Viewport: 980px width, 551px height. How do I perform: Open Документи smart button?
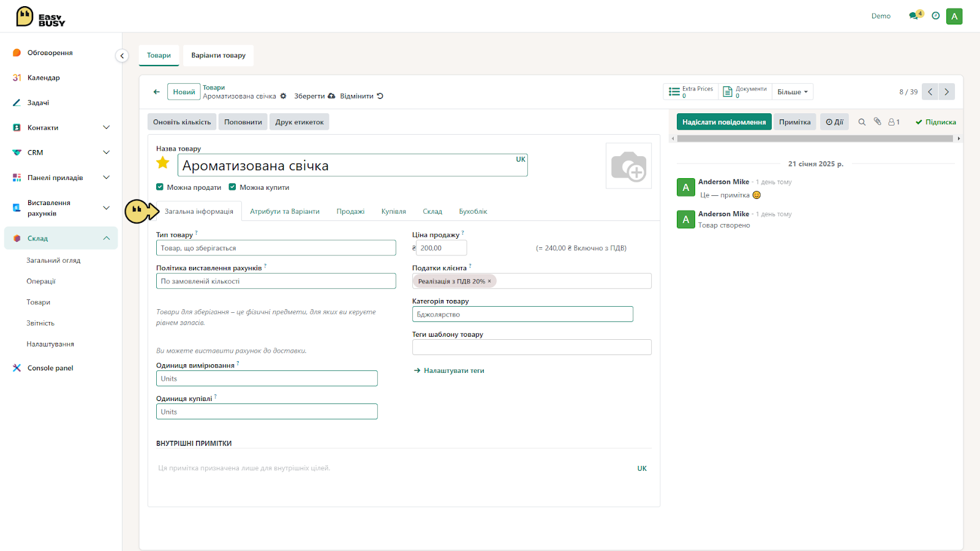click(x=745, y=92)
